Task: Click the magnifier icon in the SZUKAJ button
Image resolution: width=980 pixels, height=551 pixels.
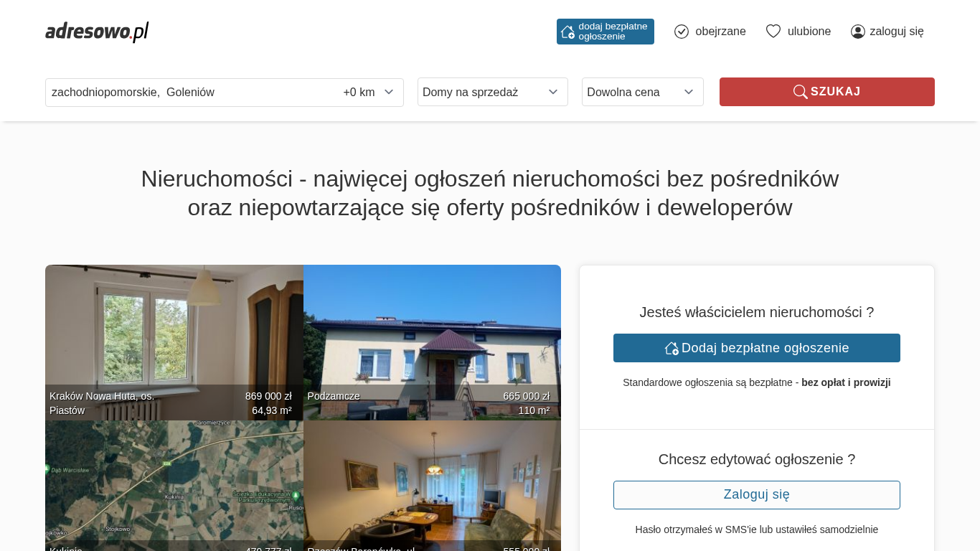Action: tap(800, 92)
